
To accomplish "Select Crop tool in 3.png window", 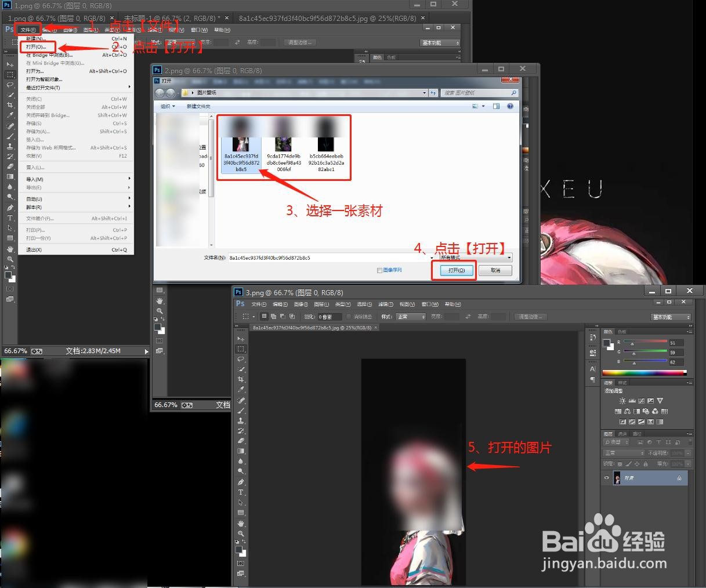I will click(241, 379).
